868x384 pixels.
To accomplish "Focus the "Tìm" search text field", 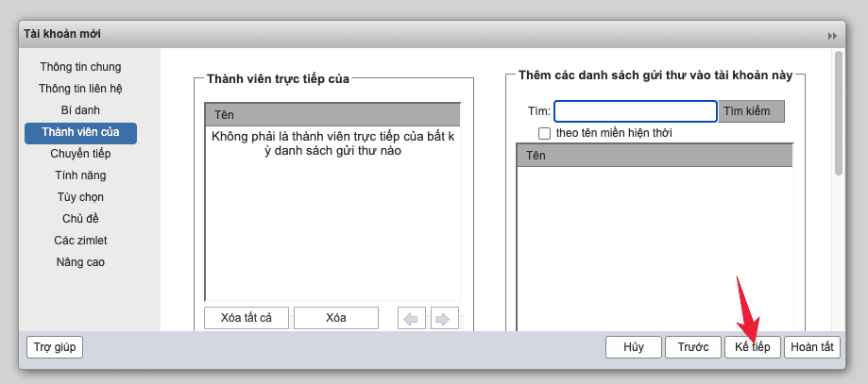I will (635, 111).
